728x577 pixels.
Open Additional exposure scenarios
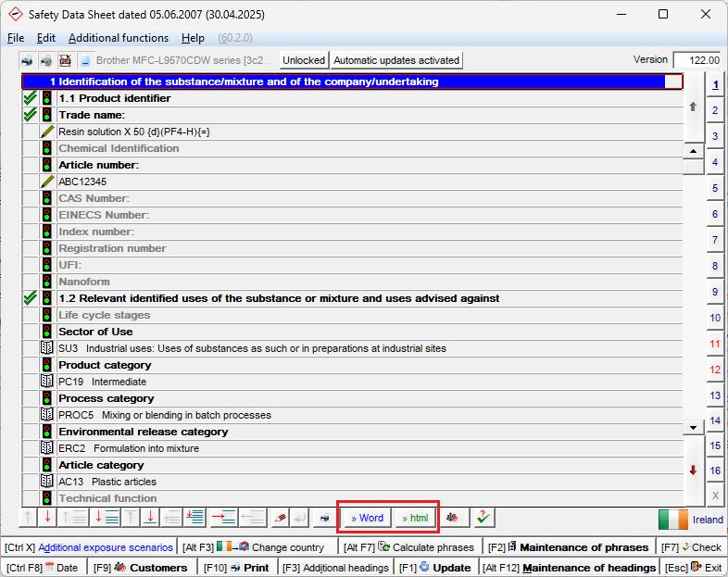(x=89, y=547)
